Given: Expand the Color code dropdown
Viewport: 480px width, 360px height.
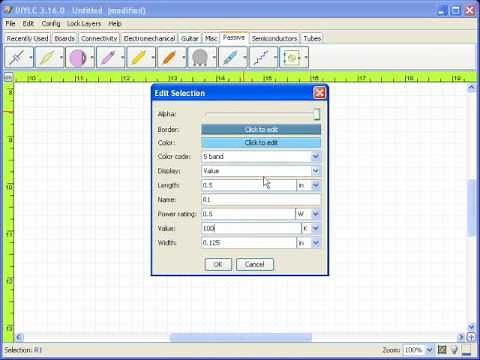Looking at the screenshot, I should (315, 156).
